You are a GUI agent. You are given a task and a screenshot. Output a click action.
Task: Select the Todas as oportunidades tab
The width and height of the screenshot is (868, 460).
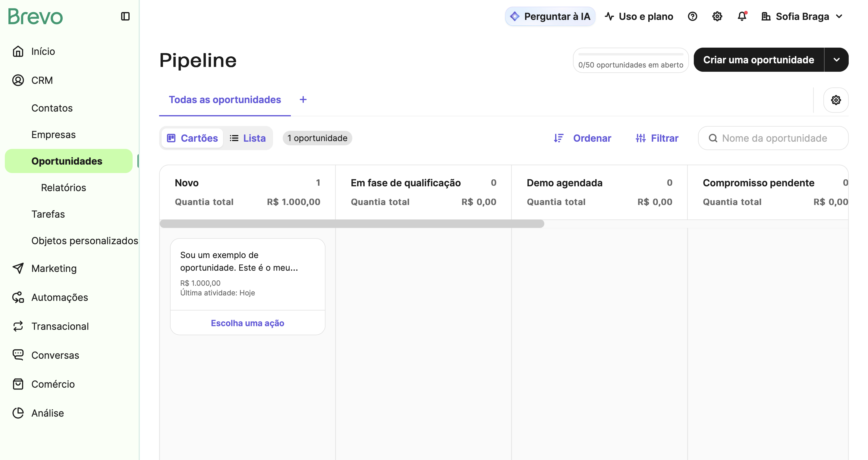225,100
